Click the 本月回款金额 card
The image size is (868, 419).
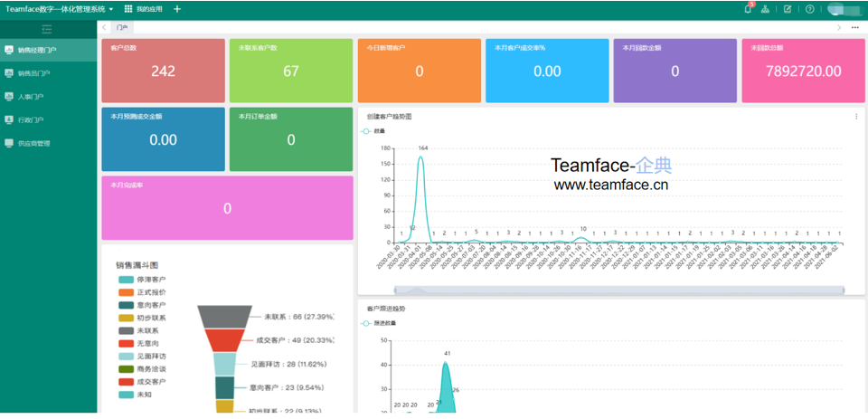coord(675,71)
